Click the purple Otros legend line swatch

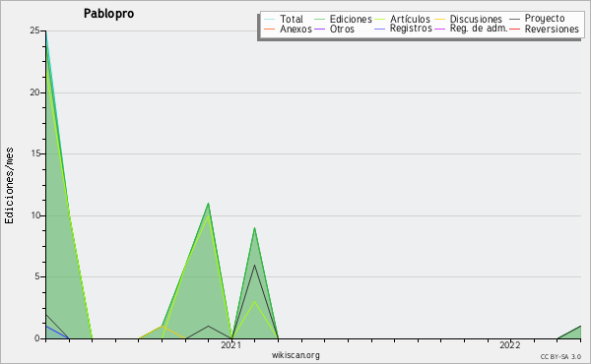(x=319, y=29)
